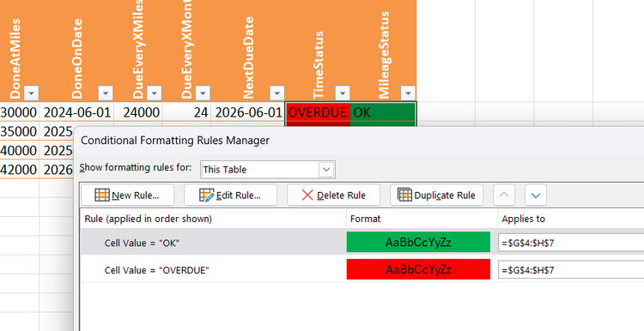Open the TimeStatus column filter dropdown

(x=343, y=93)
